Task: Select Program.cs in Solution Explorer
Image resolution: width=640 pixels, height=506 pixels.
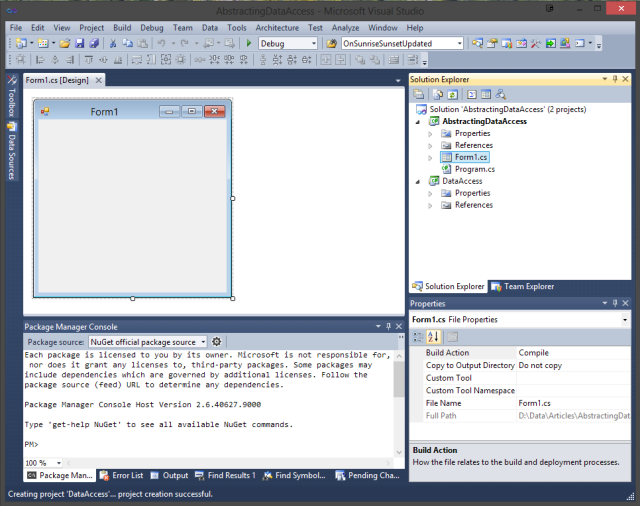Action: click(x=475, y=169)
